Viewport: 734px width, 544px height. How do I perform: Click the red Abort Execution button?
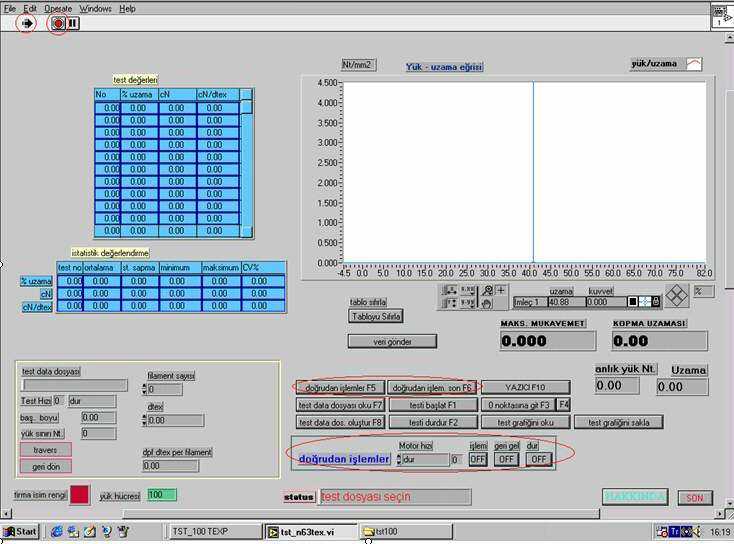click(x=58, y=23)
